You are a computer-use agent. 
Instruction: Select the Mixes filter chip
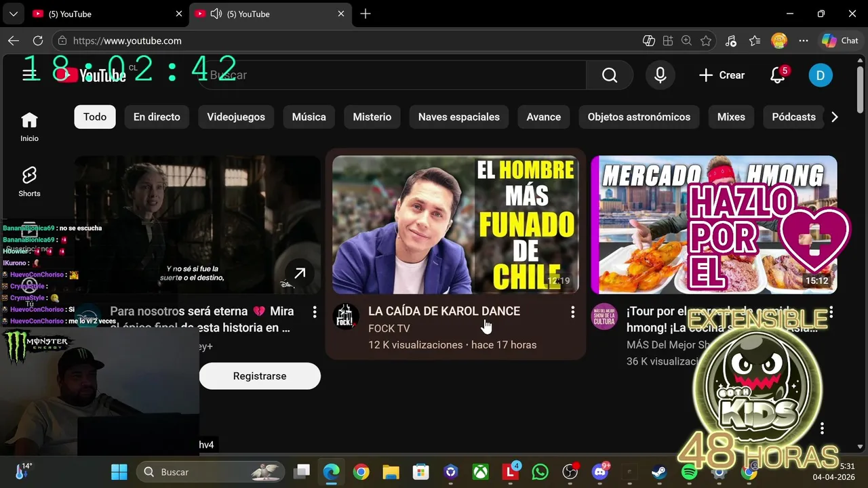[x=731, y=117]
